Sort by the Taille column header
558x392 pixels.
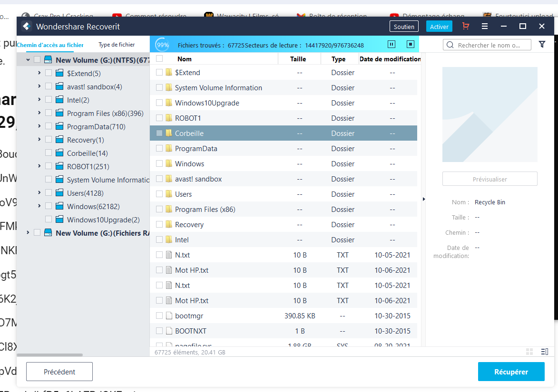298,59
